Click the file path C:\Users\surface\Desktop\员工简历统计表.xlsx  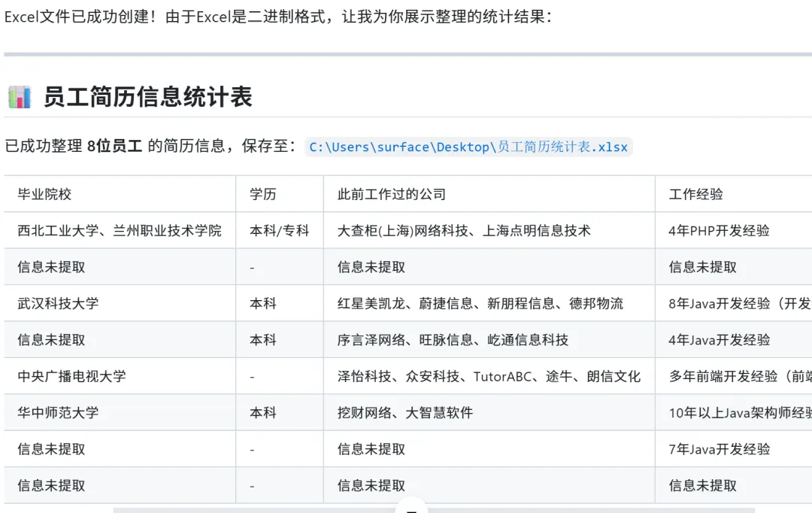pos(468,147)
